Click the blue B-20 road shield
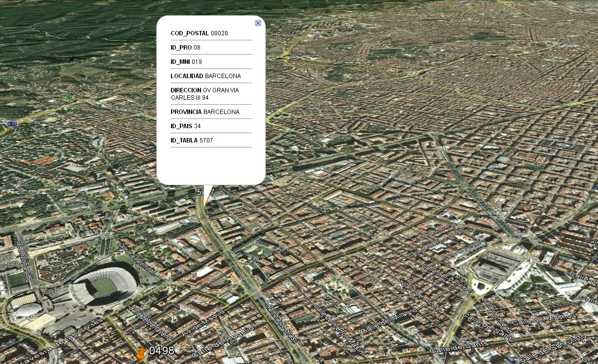 tap(12, 124)
